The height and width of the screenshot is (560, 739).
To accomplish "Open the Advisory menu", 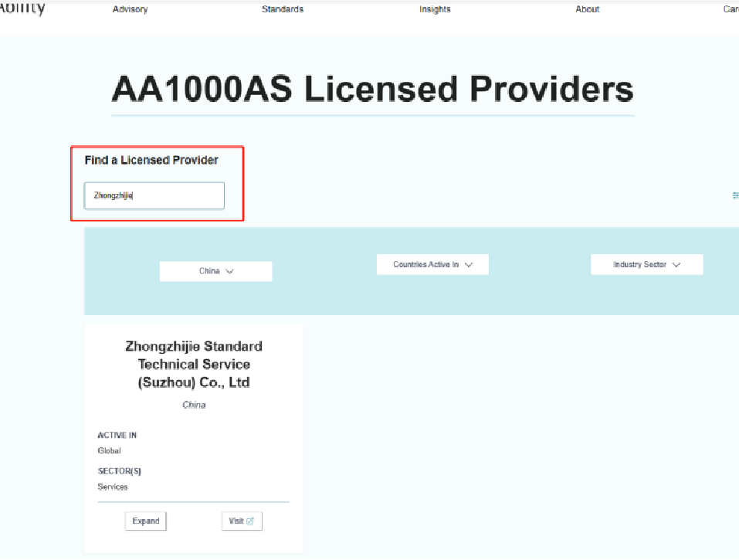I will tap(130, 9).
